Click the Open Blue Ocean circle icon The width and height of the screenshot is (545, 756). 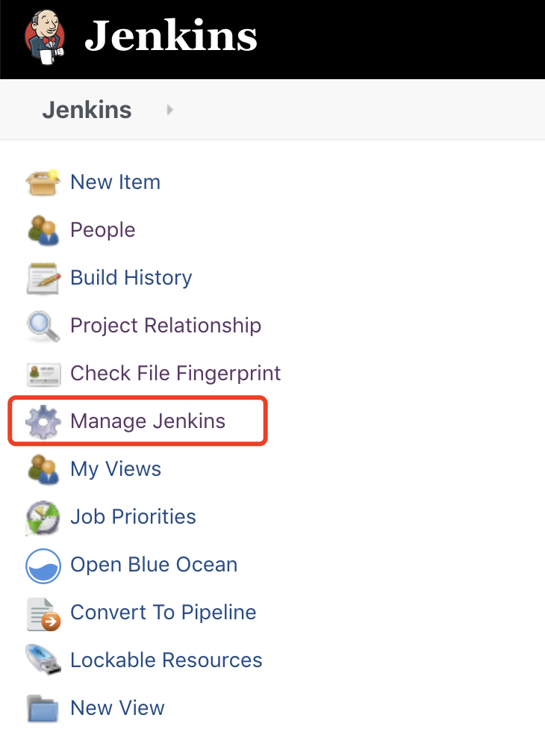click(x=43, y=566)
